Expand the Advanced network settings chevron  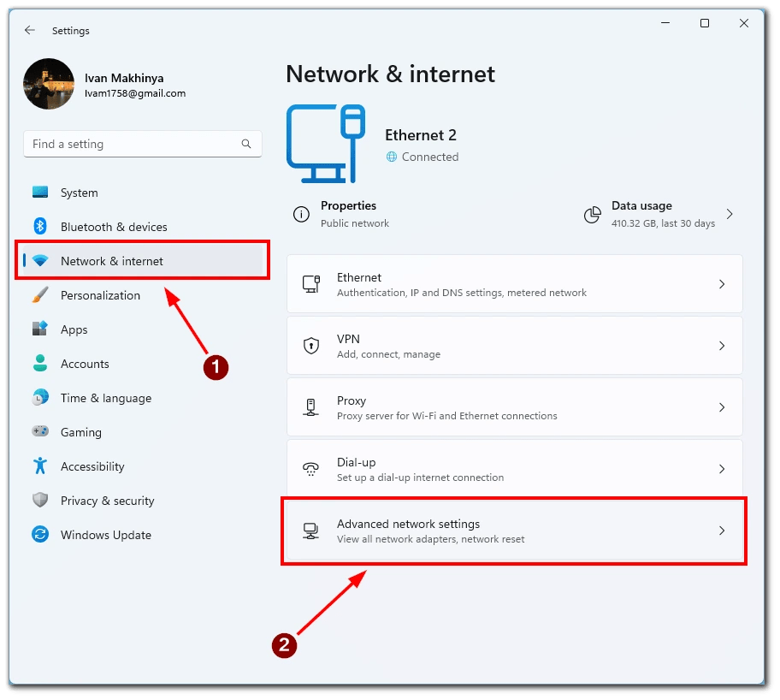[723, 531]
